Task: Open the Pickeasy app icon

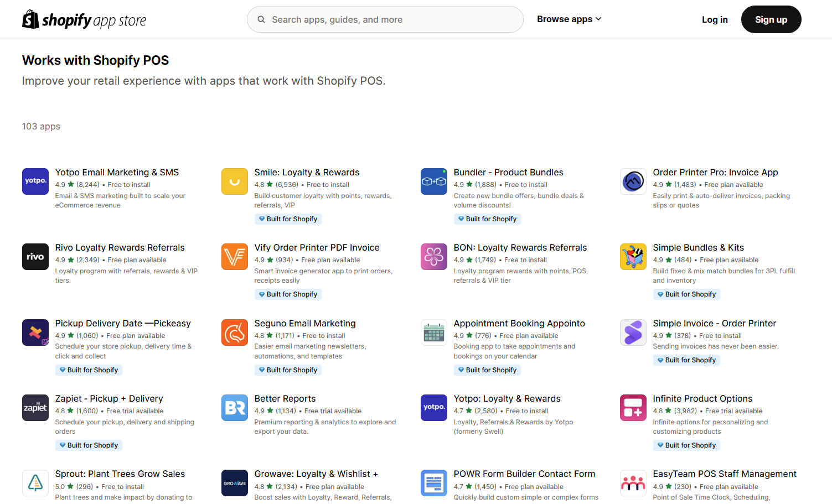Action: point(35,332)
